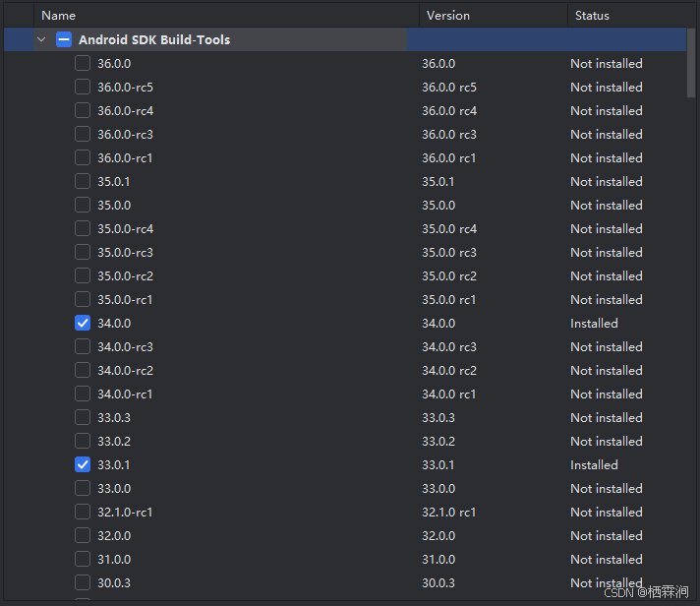Check the 36.0.0-rc3 checkbox
Screen dimensions: 700x606
[83, 135]
